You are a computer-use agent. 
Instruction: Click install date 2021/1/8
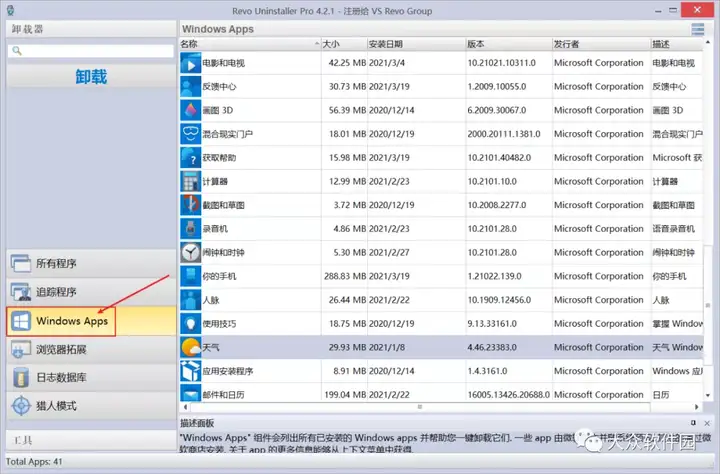(387, 348)
